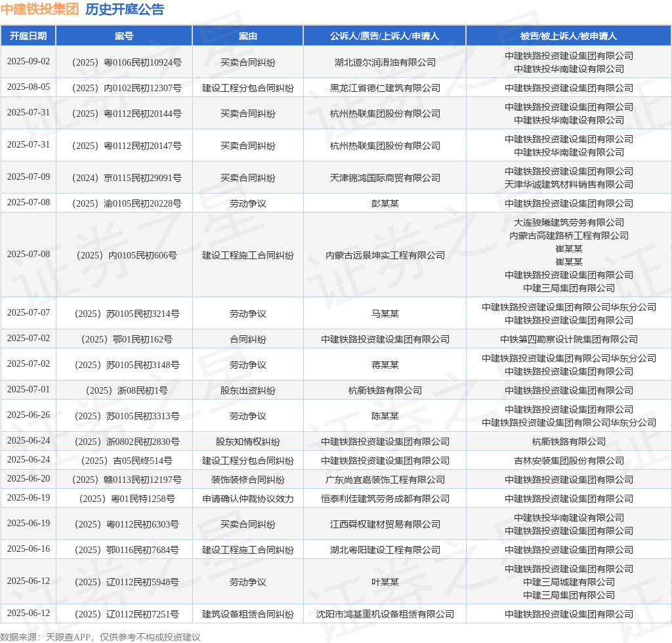This screenshot has height=643, width=672.
Task: Click the 股东出资纠纷 case cause
Action: [x=247, y=390]
